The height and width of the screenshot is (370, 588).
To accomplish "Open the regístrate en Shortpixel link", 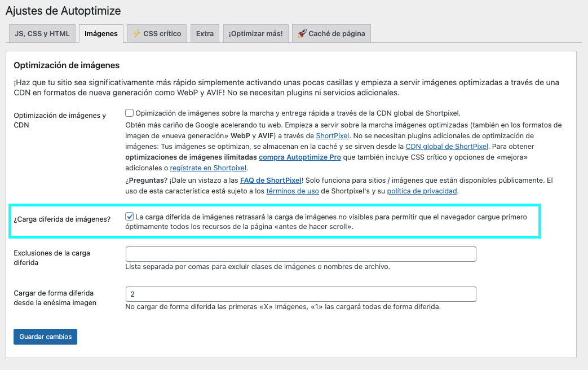I will (208, 168).
